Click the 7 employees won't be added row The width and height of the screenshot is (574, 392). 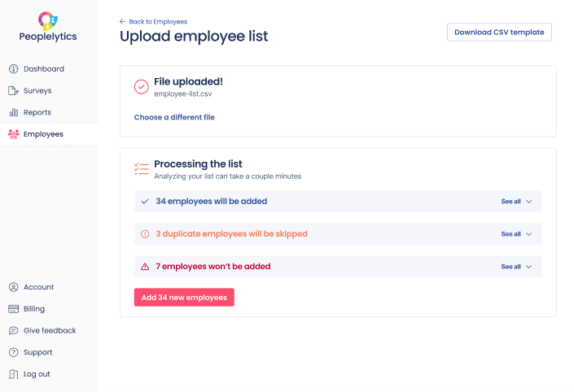213,267
